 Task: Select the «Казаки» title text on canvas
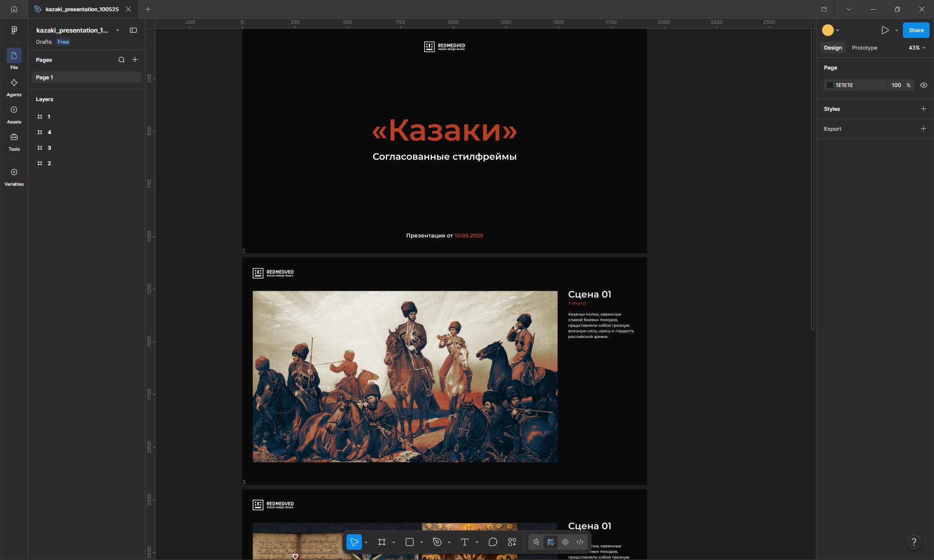tap(445, 130)
